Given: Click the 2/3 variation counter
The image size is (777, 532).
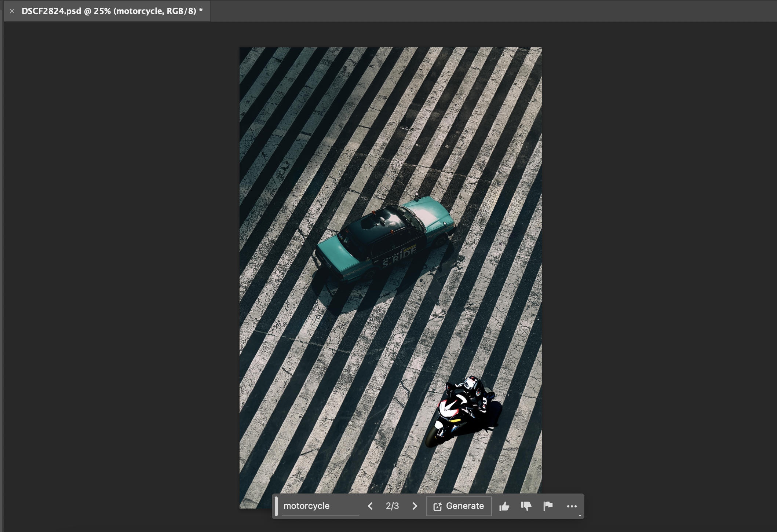Looking at the screenshot, I should (392, 506).
